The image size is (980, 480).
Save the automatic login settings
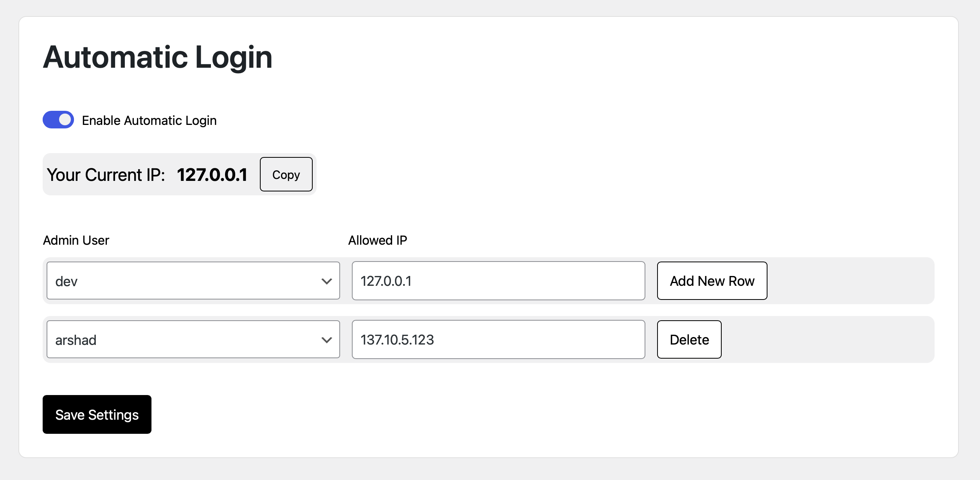point(97,414)
